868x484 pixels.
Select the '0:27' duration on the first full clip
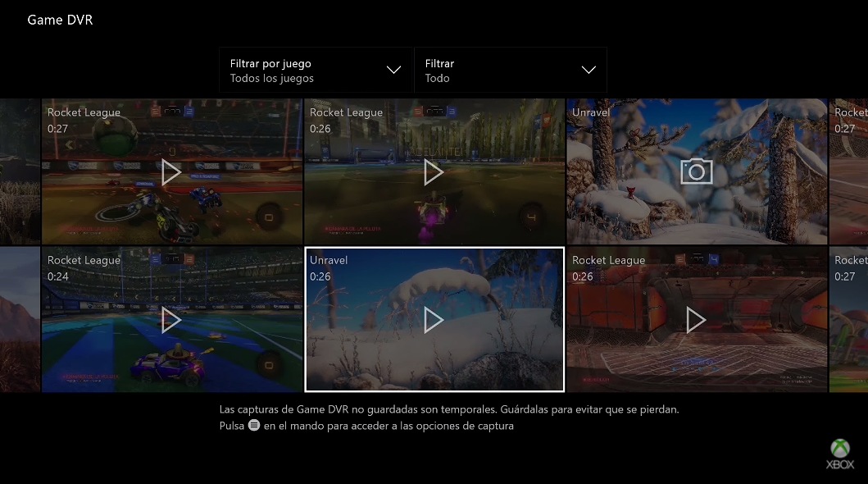(x=57, y=129)
